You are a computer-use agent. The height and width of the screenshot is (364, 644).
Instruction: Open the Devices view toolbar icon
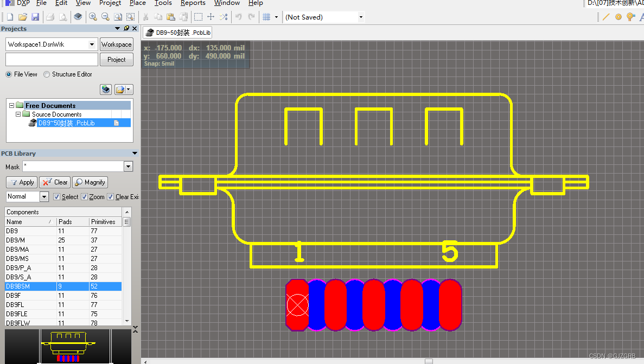click(x=78, y=17)
